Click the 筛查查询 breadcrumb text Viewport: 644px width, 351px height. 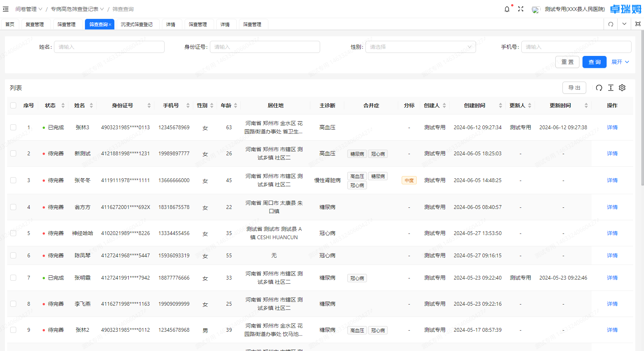tap(123, 9)
